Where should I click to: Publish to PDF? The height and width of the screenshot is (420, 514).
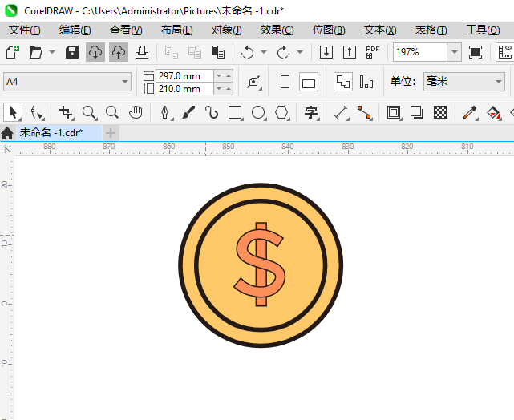click(372, 52)
